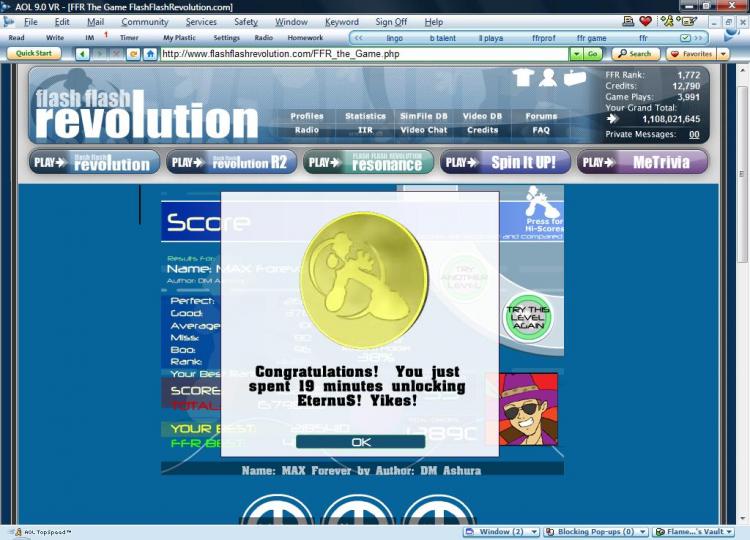Click Try This Level Again button

[528, 318]
